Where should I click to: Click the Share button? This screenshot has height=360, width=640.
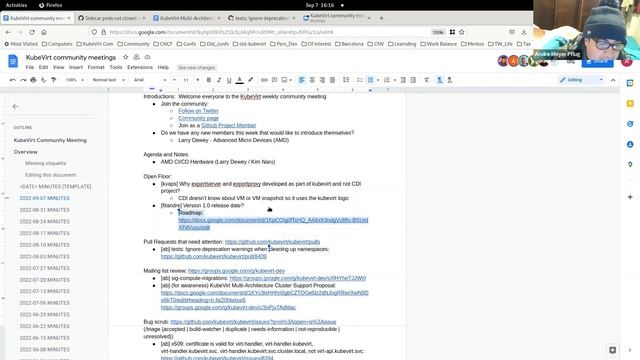click(x=597, y=61)
